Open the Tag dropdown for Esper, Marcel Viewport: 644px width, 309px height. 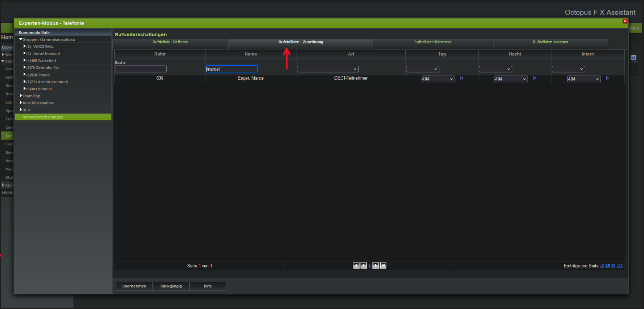438,79
